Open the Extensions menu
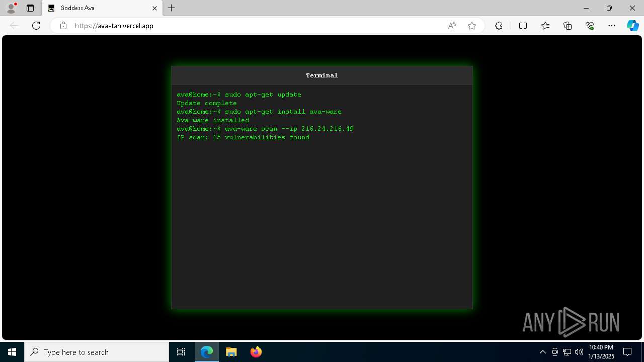Screen dimensions: 644x362 (x=499, y=26)
